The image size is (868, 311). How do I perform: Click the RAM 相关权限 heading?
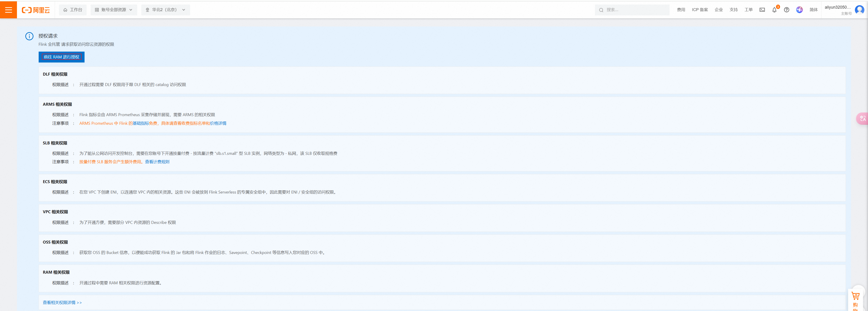(x=56, y=272)
